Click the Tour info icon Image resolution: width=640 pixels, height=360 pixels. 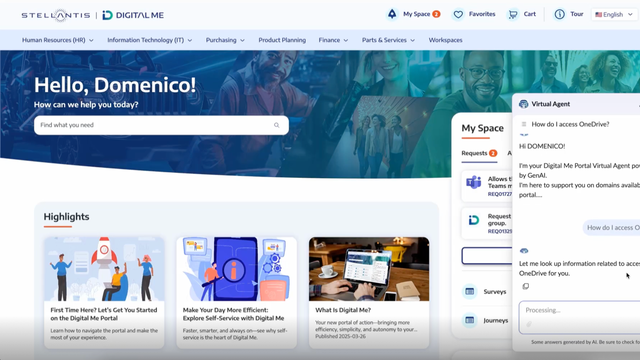559,14
